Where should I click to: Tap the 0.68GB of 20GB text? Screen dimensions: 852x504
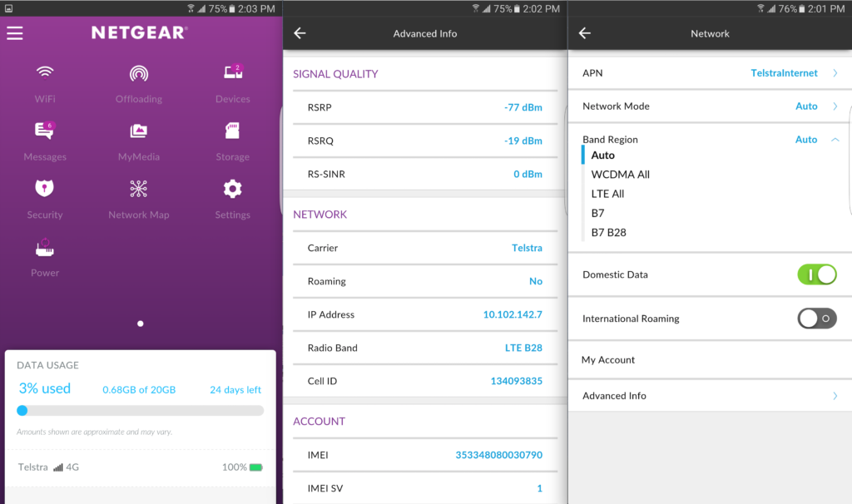point(139,390)
